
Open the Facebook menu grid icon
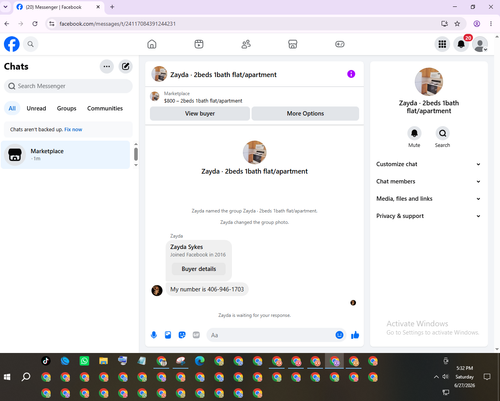coord(442,44)
